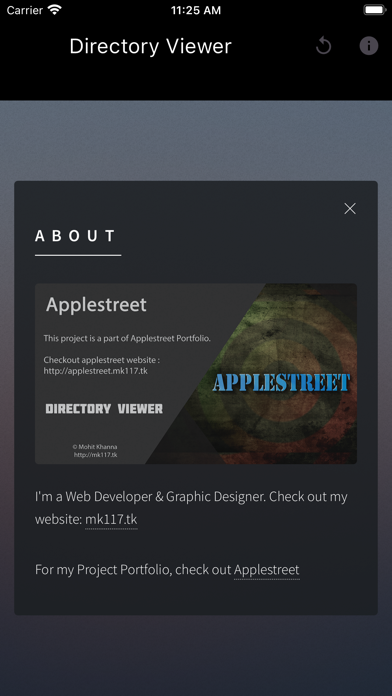The image size is (392, 696).
Task: Select the ABOUT heading text
Action: tap(75, 236)
